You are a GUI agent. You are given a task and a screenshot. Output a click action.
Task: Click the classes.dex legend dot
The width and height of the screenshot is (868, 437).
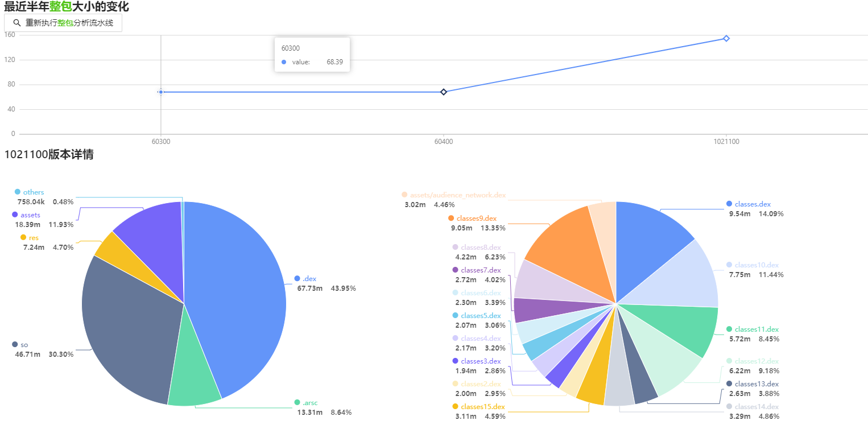[729, 204]
